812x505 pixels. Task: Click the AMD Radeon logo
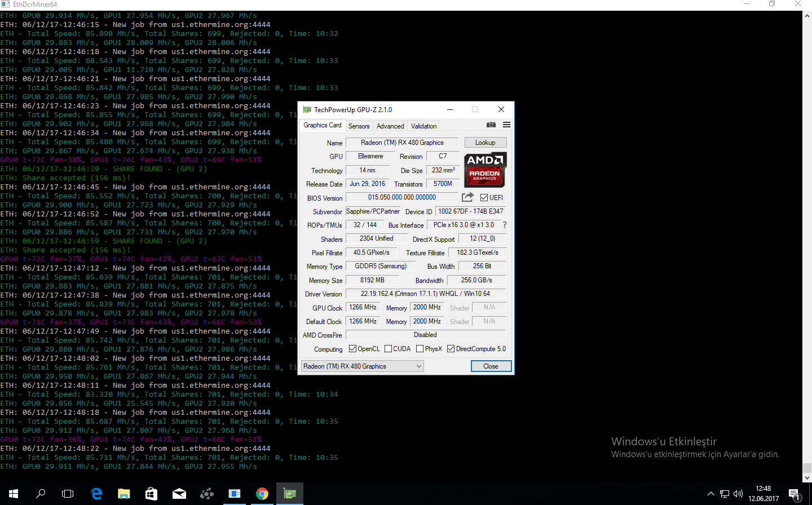tap(485, 170)
